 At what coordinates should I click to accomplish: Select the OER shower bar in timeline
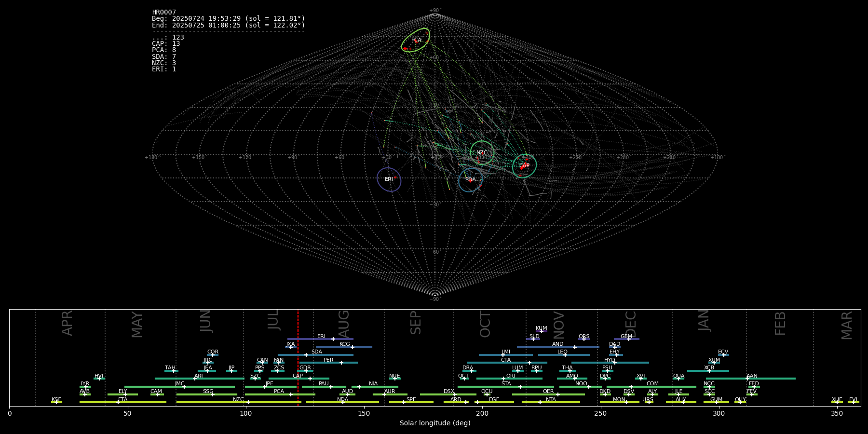[x=548, y=394]
